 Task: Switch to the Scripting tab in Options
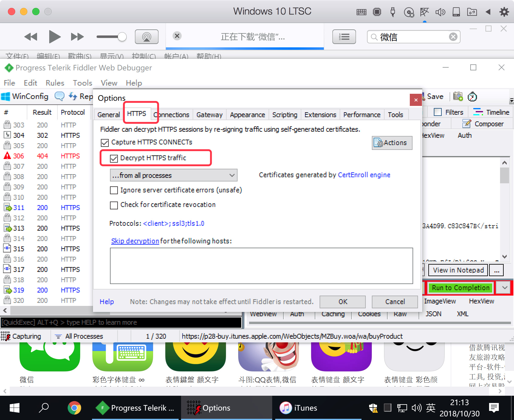pyautogui.click(x=285, y=115)
